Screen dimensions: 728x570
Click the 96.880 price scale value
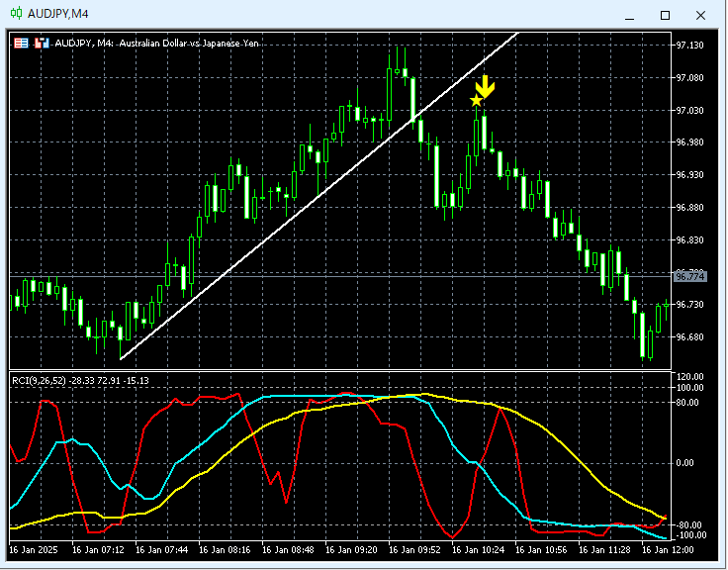pos(689,207)
